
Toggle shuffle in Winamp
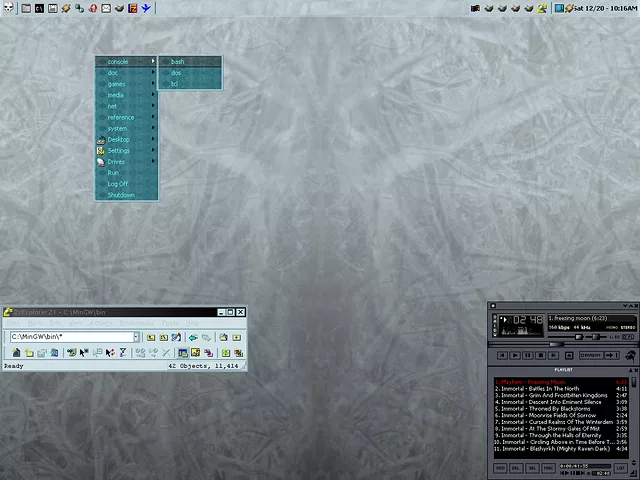[x=590, y=355]
